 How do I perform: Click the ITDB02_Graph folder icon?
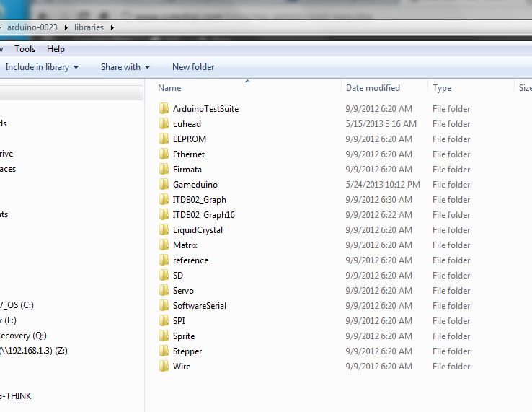tap(164, 199)
